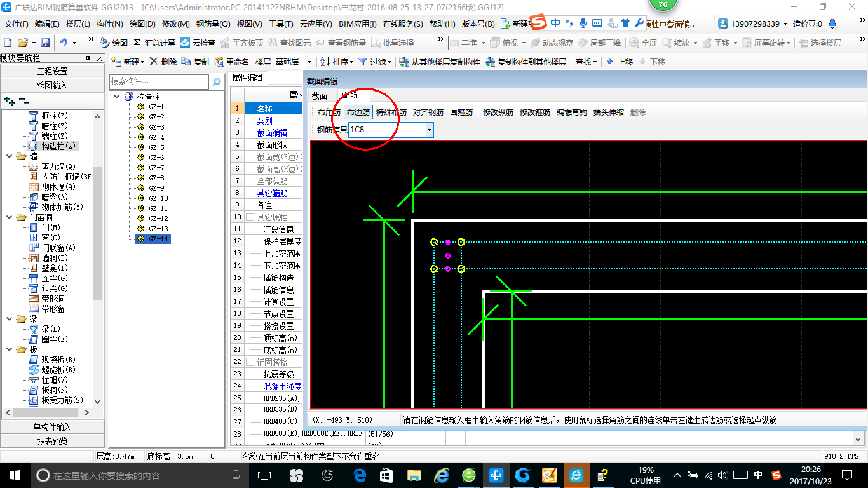The height and width of the screenshot is (488, 868).
Task: Open the BIM应用(I) menu
Action: tap(358, 24)
